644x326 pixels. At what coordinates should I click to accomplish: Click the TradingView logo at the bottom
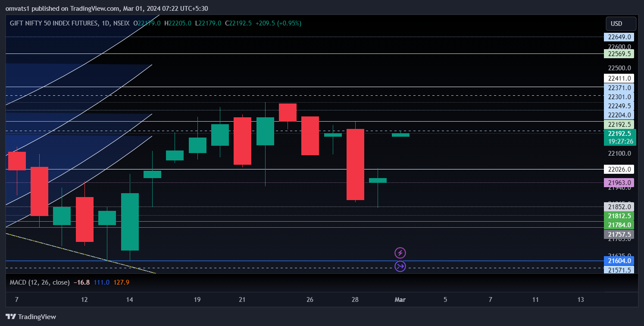(31, 317)
